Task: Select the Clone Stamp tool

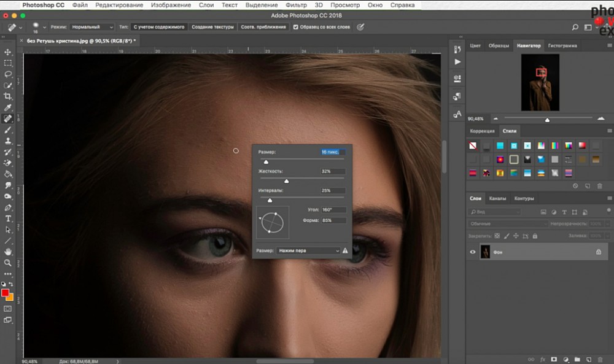Action: [8, 141]
